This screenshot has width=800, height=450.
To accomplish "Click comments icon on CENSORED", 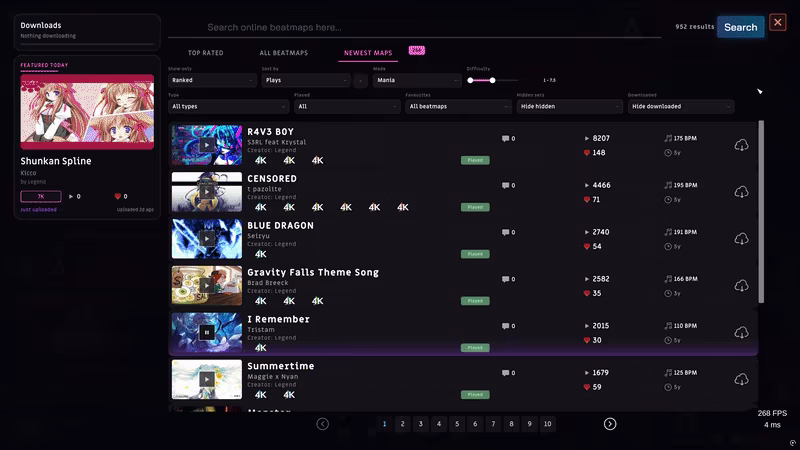I will [x=505, y=186].
